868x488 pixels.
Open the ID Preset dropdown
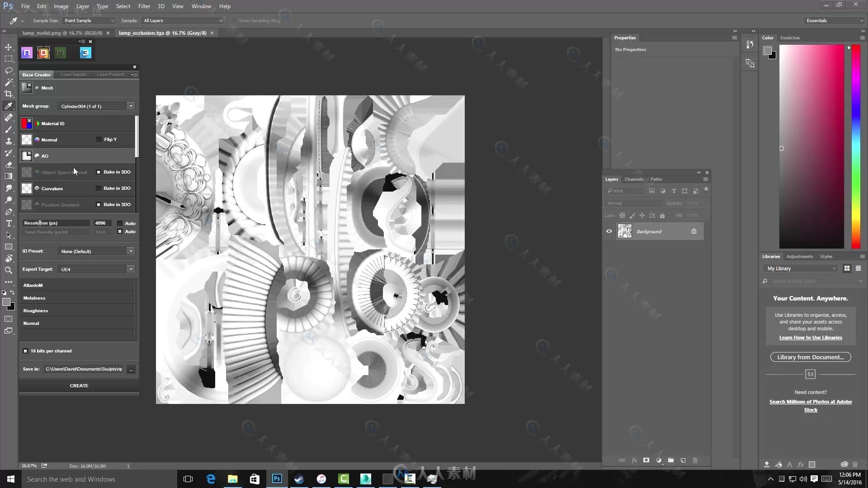click(x=130, y=250)
